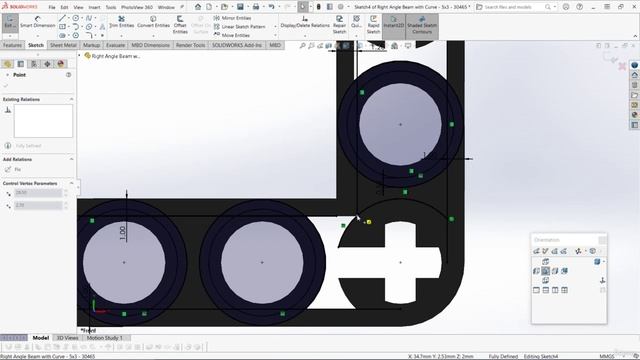Open the Window menu
640x360 pixels.
click(166, 7)
